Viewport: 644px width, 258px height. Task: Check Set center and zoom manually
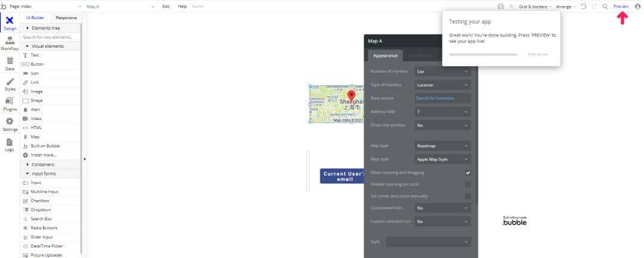tap(468, 196)
